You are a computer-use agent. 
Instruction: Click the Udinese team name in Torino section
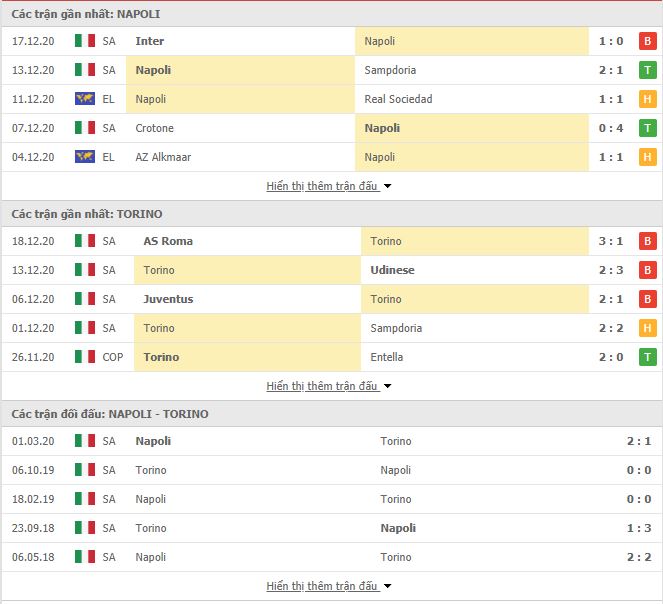(x=392, y=270)
